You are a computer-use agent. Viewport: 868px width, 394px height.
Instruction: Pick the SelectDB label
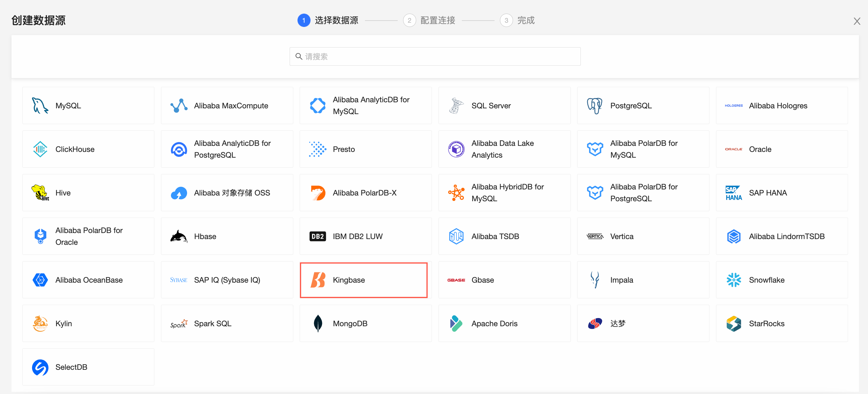pyautogui.click(x=71, y=367)
